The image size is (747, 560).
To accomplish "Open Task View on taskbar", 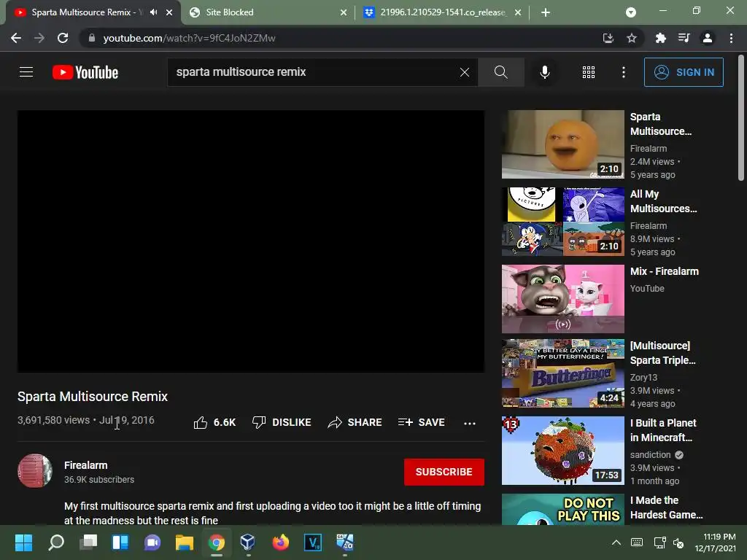I will coord(88,542).
